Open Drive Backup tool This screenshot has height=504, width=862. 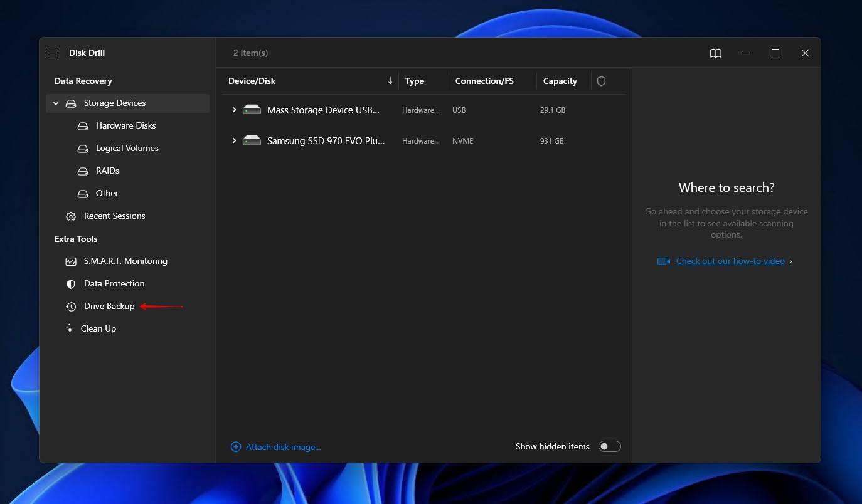109,306
